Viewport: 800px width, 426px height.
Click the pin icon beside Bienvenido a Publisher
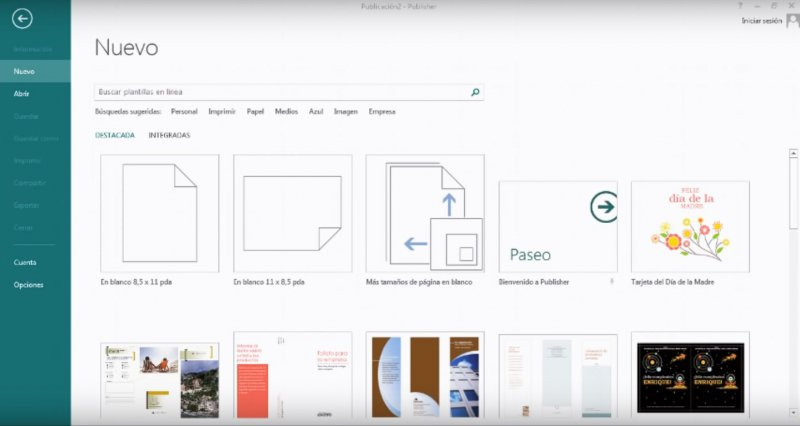(x=612, y=281)
